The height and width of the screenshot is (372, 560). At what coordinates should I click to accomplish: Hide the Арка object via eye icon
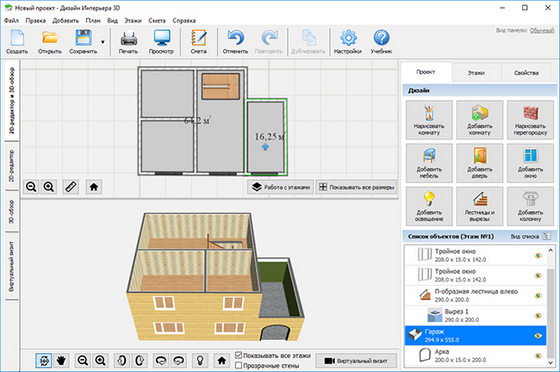[538, 356]
